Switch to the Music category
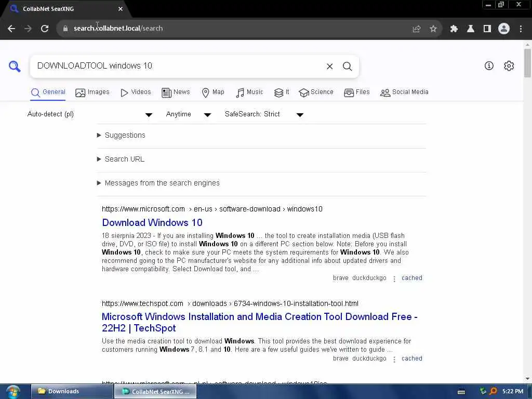The height and width of the screenshot is (399, 532). click(249, 92)
